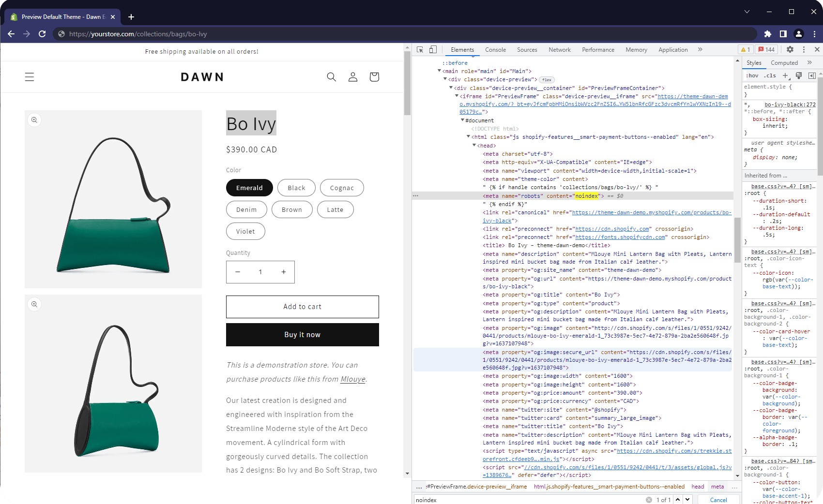Open the tab search dropdown chevron
The image size is (823, 504).
click(747, 12)
